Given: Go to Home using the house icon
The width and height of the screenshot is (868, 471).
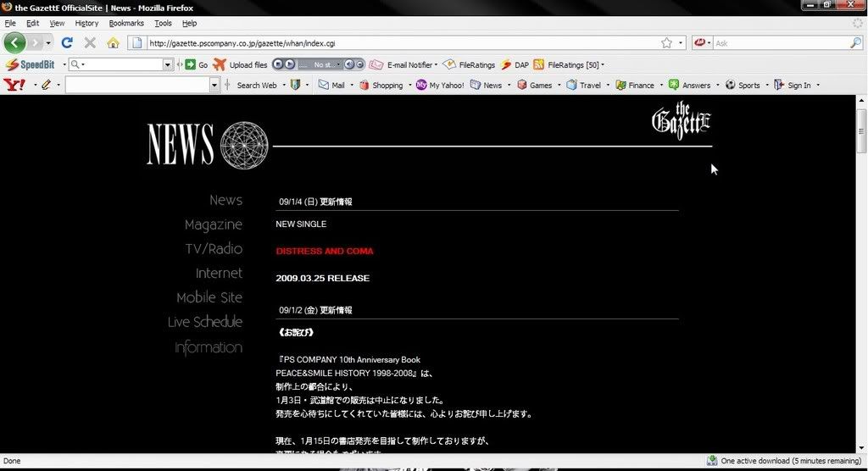Looking at the screenshot, I should click(x=113, y=42).
